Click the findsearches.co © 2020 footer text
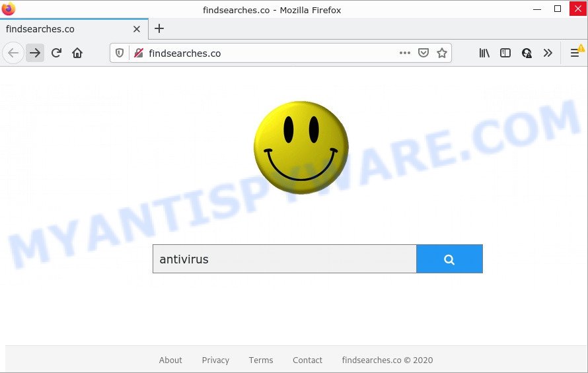The height and width of the screenshot is (373, 588). coord(387,360)
